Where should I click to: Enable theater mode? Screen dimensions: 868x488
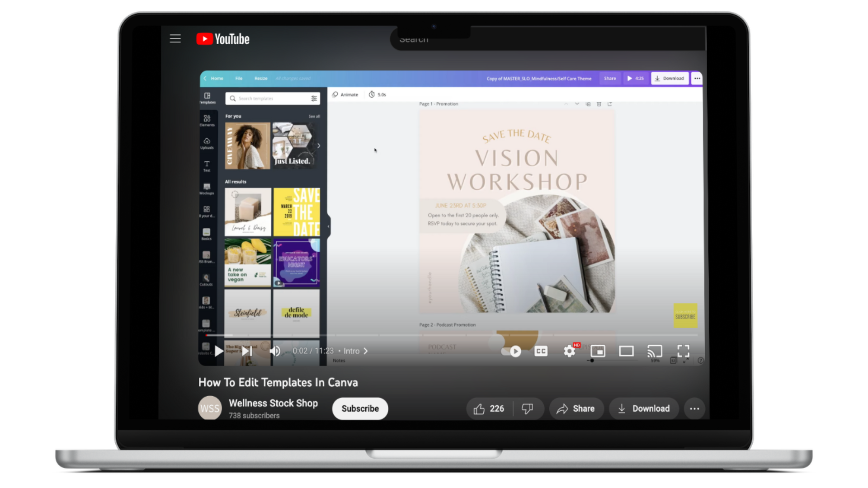point(626,351)
